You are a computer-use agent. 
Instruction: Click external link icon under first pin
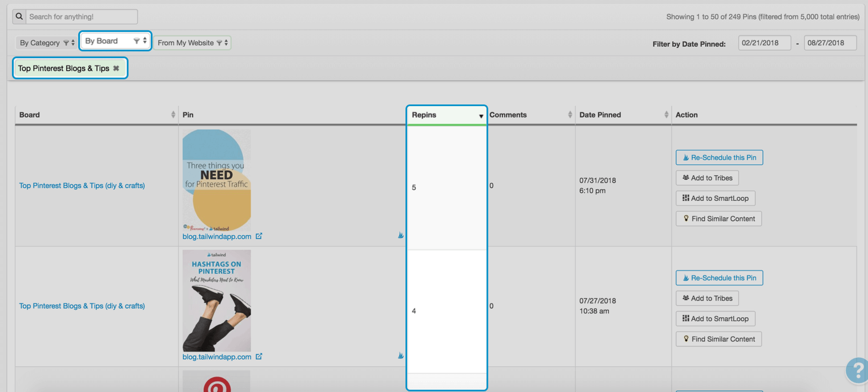(x=259, y=236)
